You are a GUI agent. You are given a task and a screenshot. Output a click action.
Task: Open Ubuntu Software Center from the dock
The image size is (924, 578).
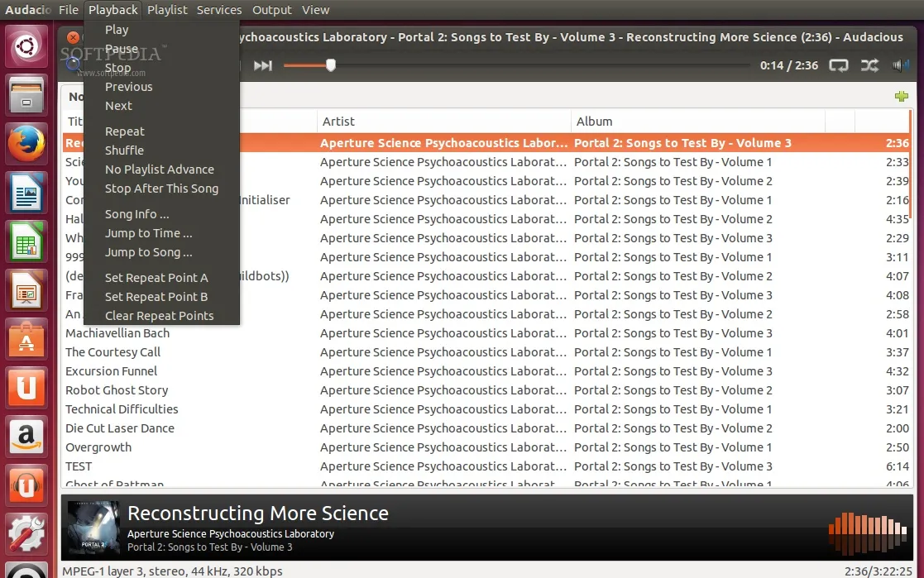pos(26,340)
